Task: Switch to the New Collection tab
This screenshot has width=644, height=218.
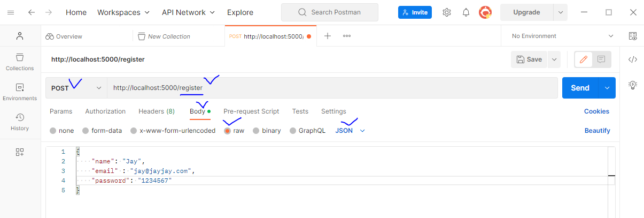Action: click(164, 36)
